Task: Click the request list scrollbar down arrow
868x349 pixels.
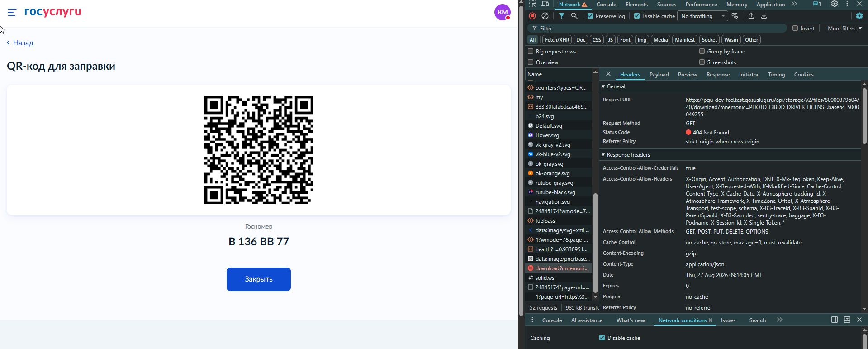Action: 595,297
